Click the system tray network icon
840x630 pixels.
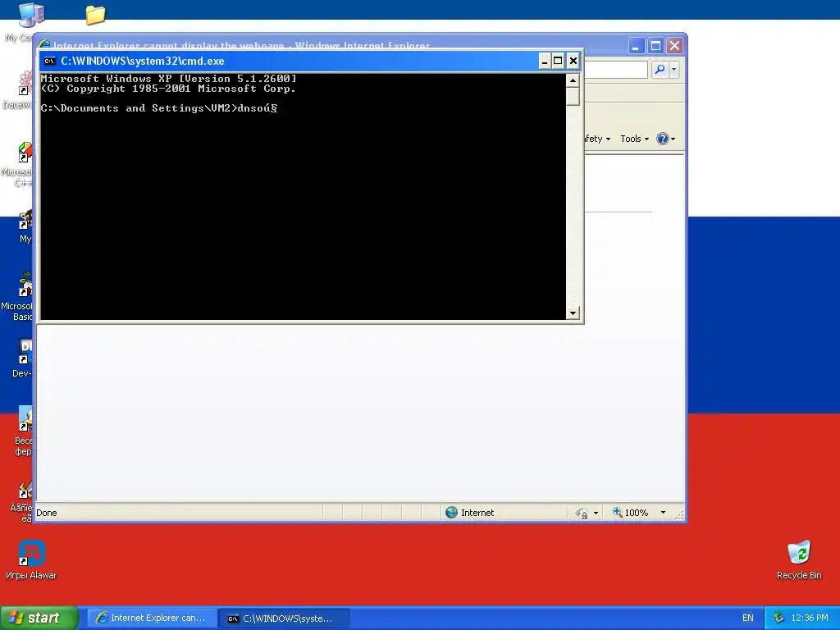[778, 619]
